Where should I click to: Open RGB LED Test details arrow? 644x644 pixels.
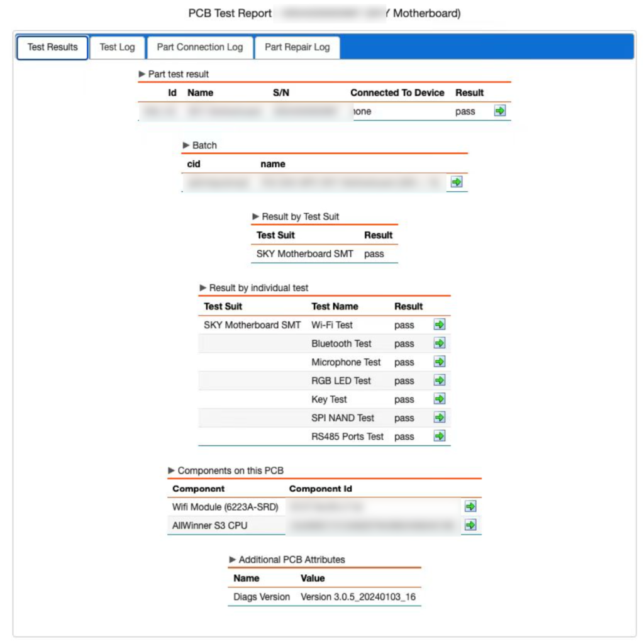[440, 380]
